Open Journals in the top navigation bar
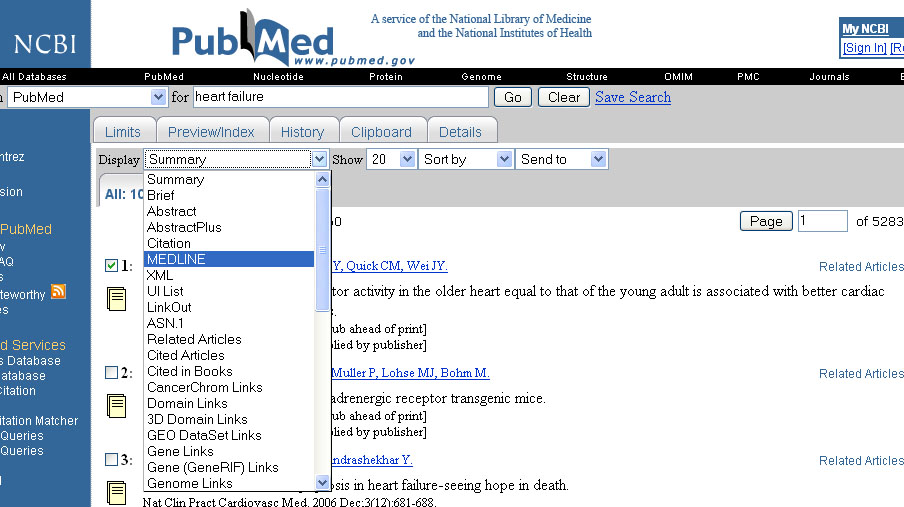 (x=829, y=77)
